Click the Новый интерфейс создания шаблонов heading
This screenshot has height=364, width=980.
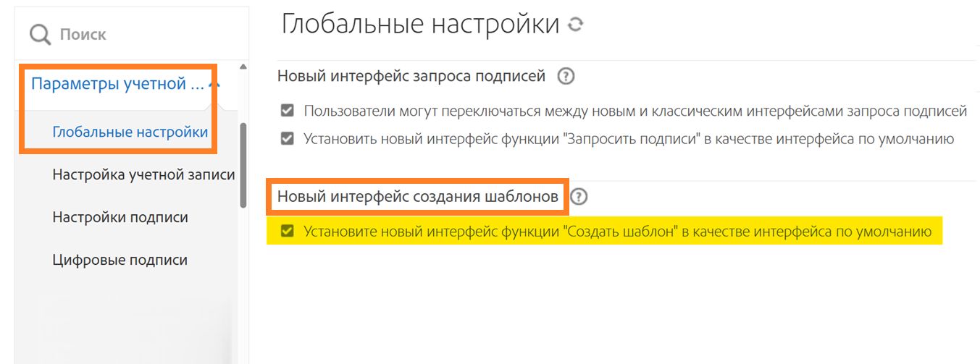click(418, 196)
